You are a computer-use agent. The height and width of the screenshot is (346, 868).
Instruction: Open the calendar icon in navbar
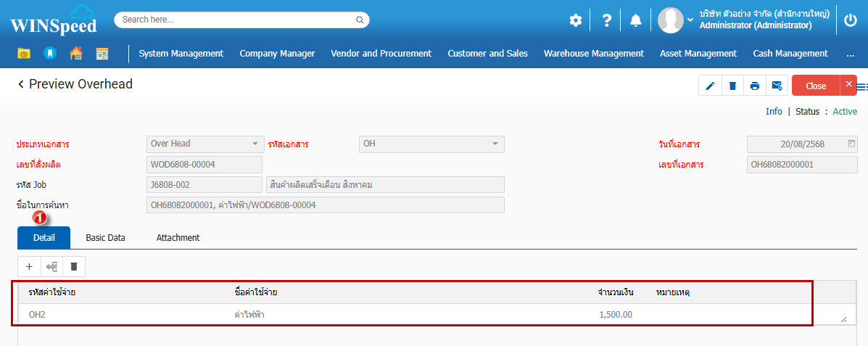tap(102, 53)
